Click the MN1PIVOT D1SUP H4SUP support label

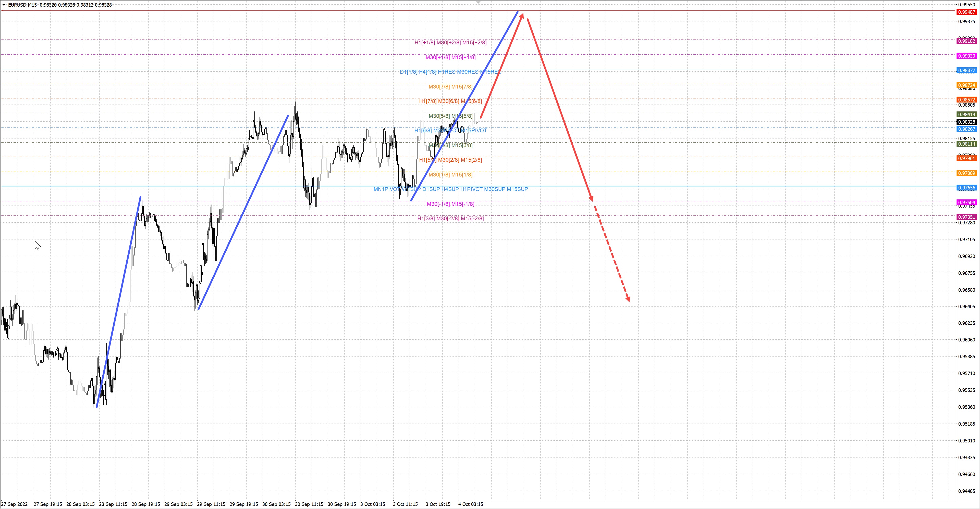pos(450,189)
